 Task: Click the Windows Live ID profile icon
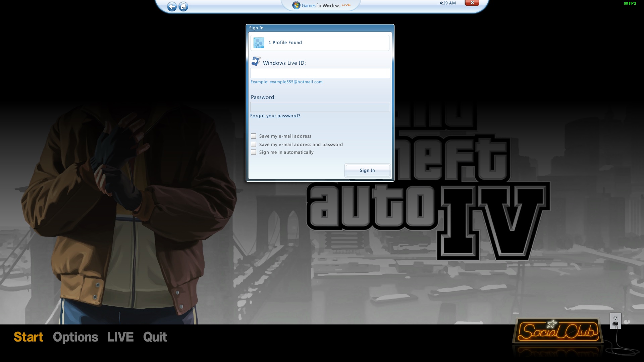(x=258, y=43)
